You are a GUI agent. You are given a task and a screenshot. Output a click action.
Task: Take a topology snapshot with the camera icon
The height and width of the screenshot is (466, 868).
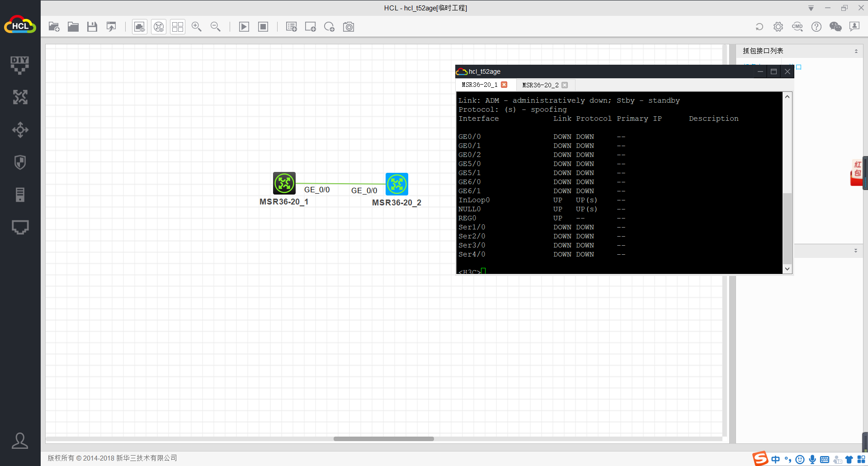(349, 27)
